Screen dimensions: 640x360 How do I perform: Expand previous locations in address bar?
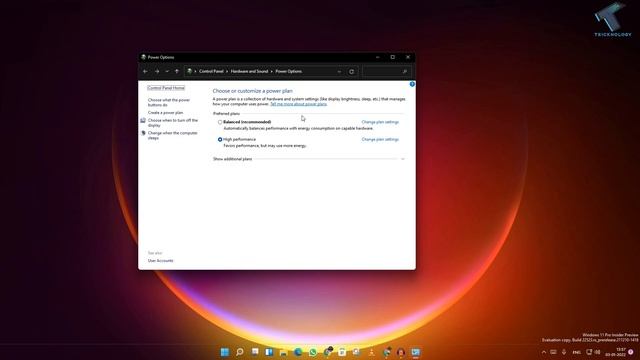[339, 72]
